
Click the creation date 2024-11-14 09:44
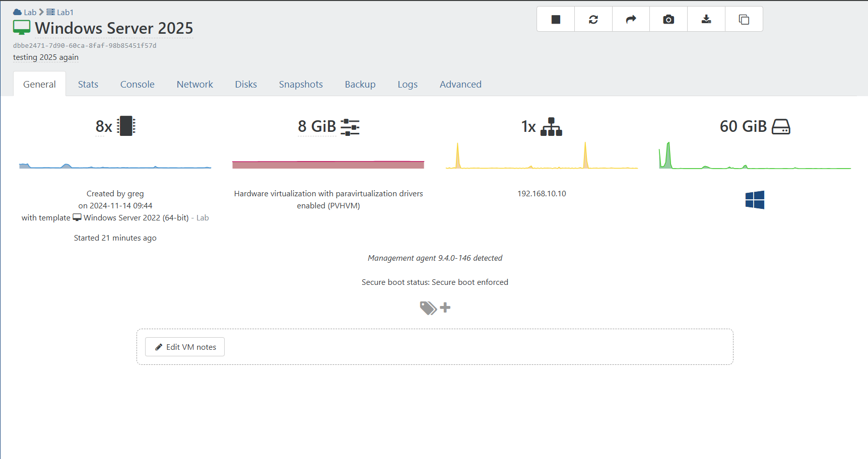(121, 205)
